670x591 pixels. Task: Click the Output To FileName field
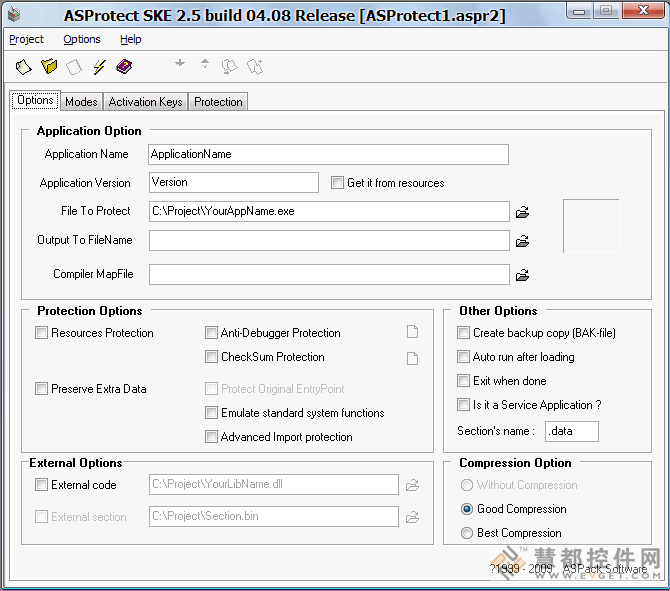coord(329,241)
